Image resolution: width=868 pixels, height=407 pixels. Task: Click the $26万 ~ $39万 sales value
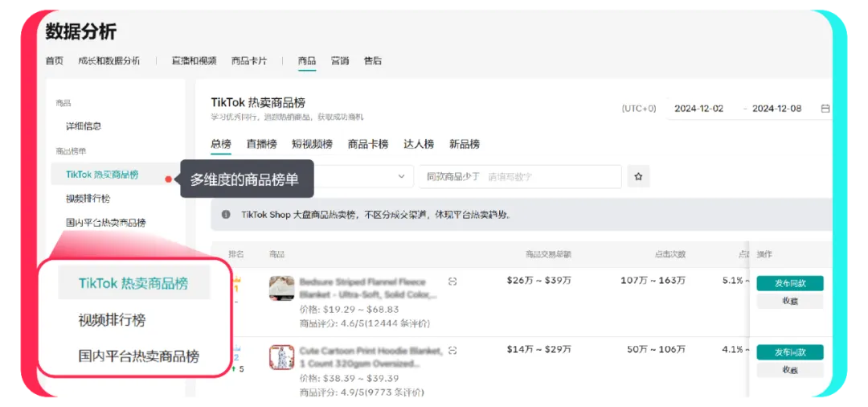pyautogui.click(x=539, y=281)
